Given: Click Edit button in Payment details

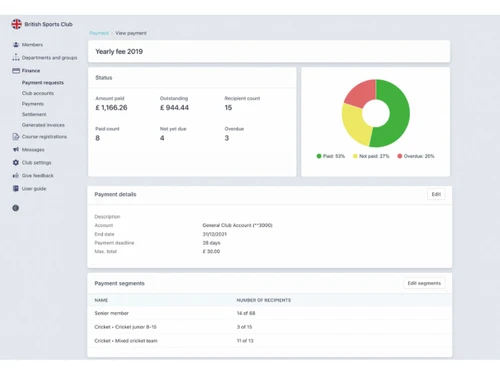Looking at the screenshot, I should (x=436, y=194).
